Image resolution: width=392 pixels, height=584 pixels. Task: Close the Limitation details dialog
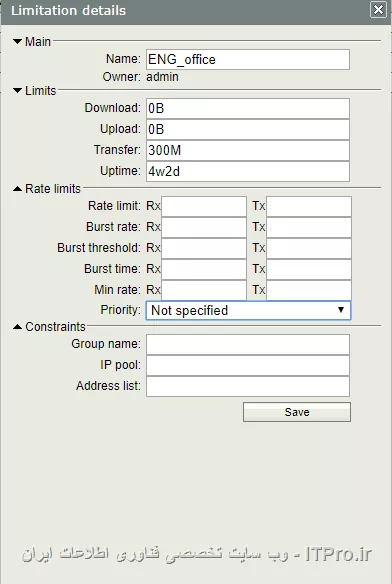coord(378,10)
